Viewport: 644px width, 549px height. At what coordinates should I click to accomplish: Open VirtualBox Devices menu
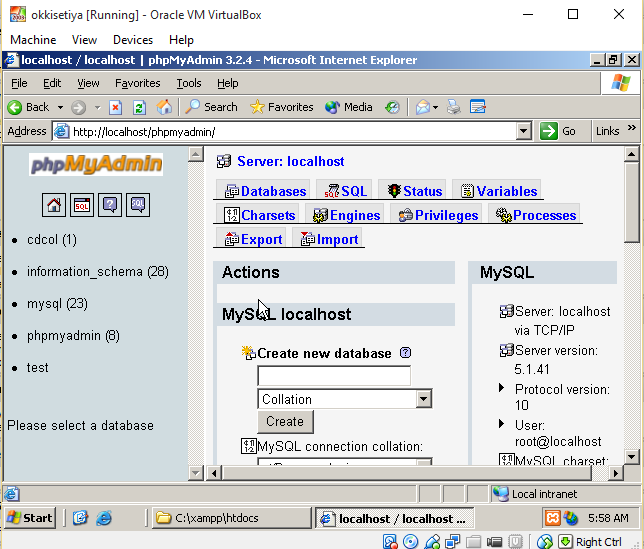[133, 40]
